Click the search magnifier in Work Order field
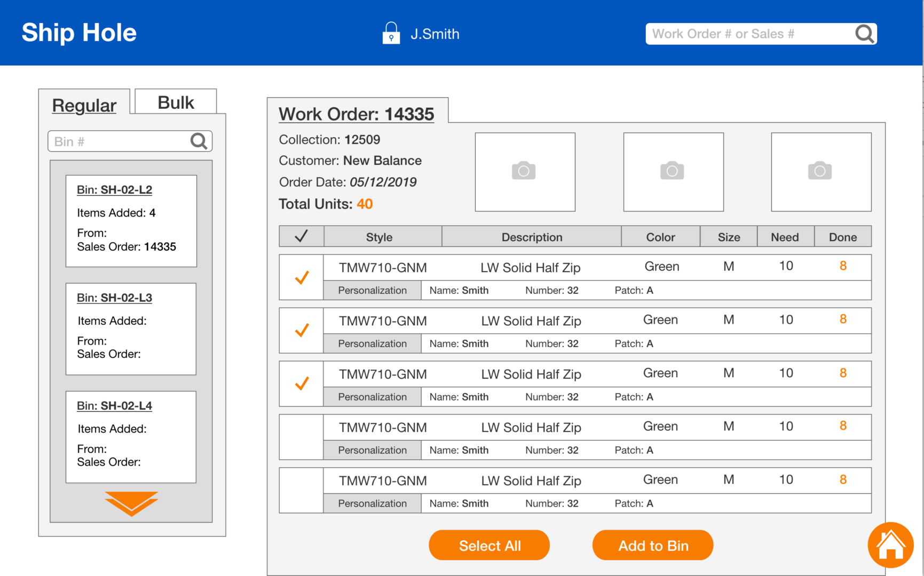The image size is (924, 576). tap(864, 34)
